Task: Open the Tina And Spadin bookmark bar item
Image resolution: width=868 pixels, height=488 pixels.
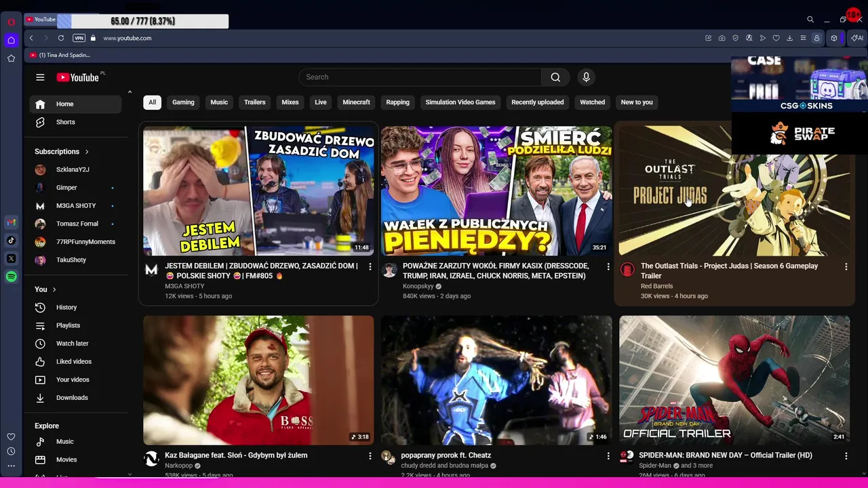Action: pos(60,55)
